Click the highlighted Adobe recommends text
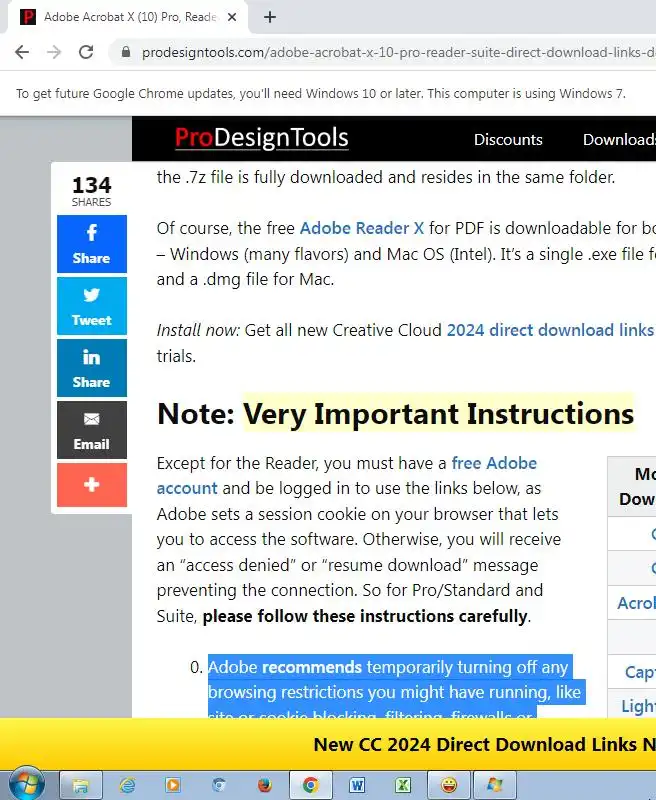This screenshot has height=800, width=656. 394,686
